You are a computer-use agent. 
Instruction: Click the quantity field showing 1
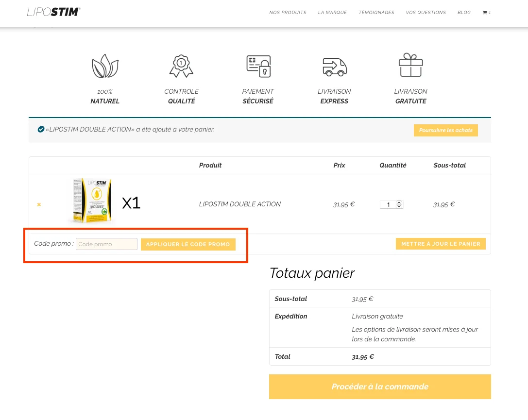388,204
